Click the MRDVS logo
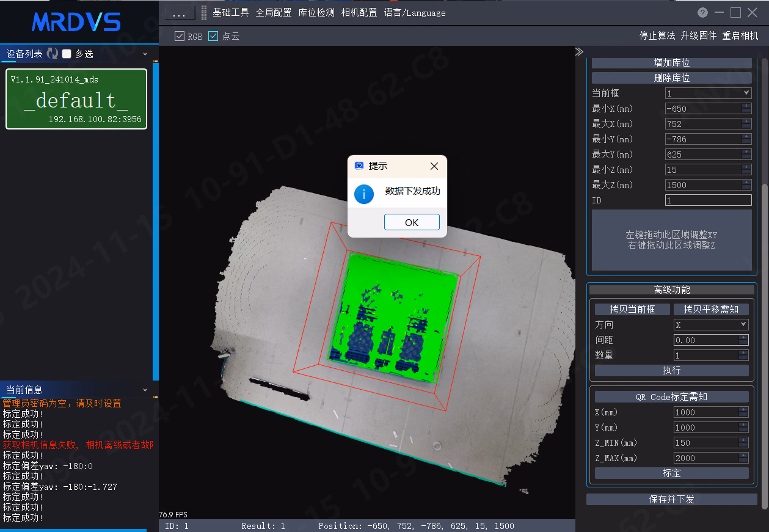 coord(76,22)
